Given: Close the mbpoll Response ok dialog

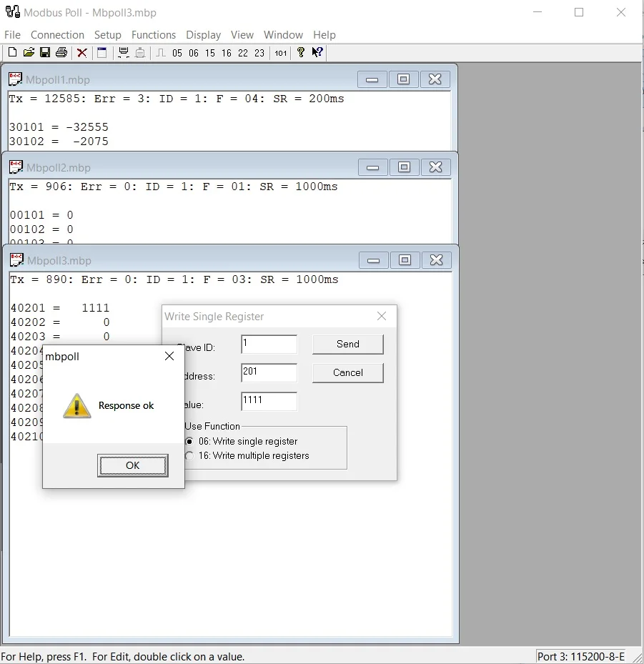Looking at the screenshot, I should point(169,356).
